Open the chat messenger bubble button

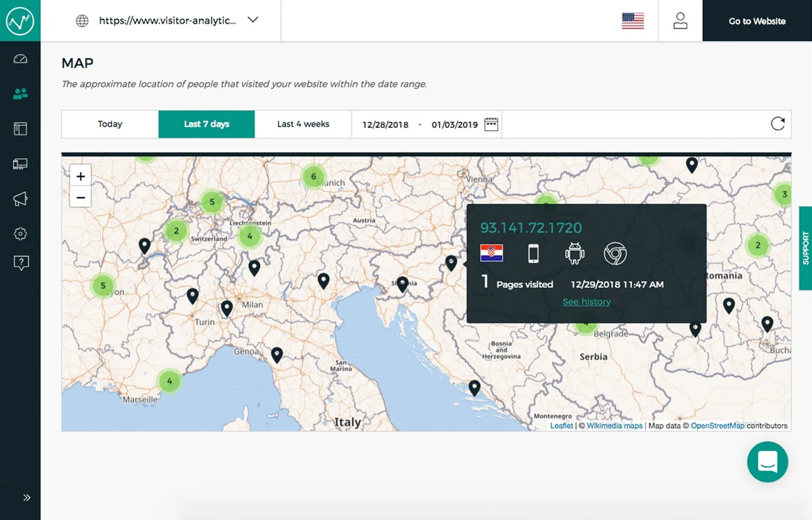pos(767,462)
